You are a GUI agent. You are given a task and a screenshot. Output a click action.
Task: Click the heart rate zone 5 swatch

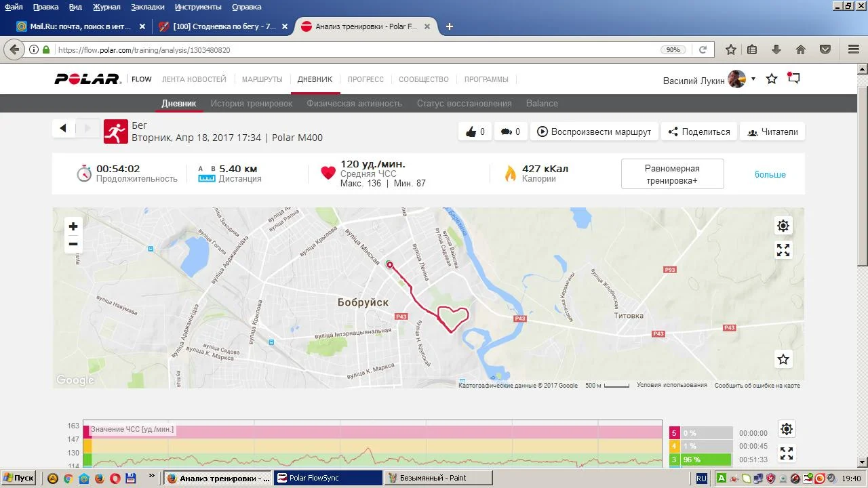pos(674,433)
